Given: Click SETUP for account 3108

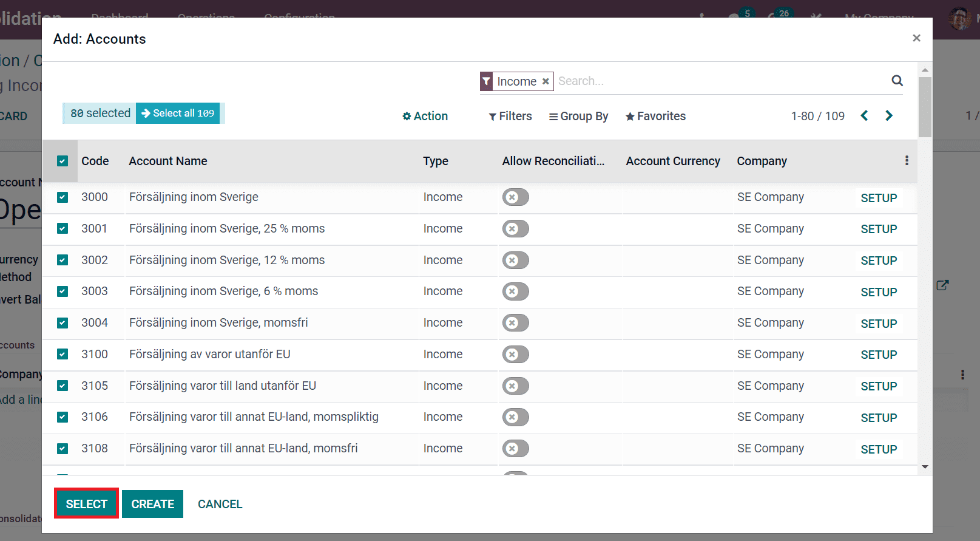Looking at the screenshot, I should [x=879, y=449].
